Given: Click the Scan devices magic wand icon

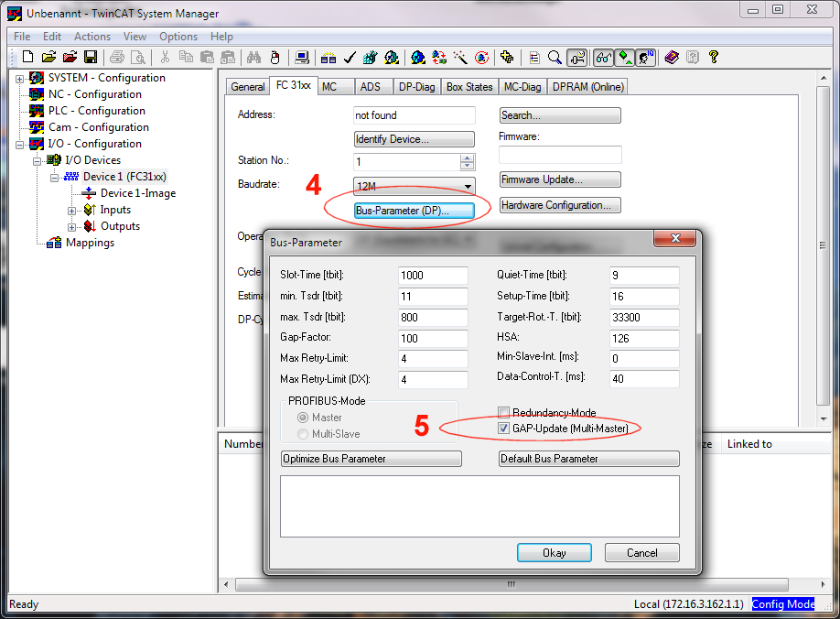Looking at the screenshot, I should tap(460, 57).
